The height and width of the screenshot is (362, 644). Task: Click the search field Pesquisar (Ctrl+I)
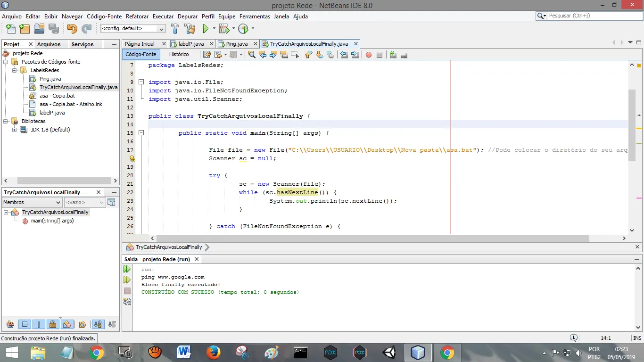[589, 16]
